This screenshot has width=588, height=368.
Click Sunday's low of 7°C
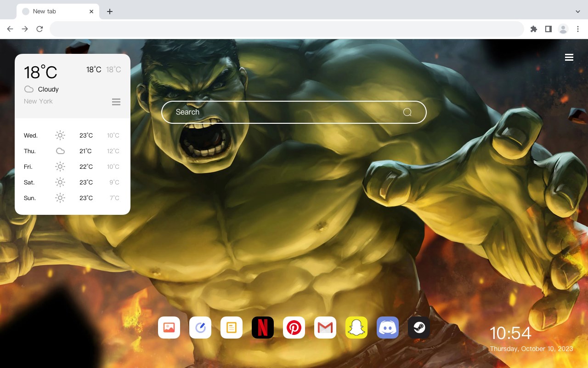[114, 198]
